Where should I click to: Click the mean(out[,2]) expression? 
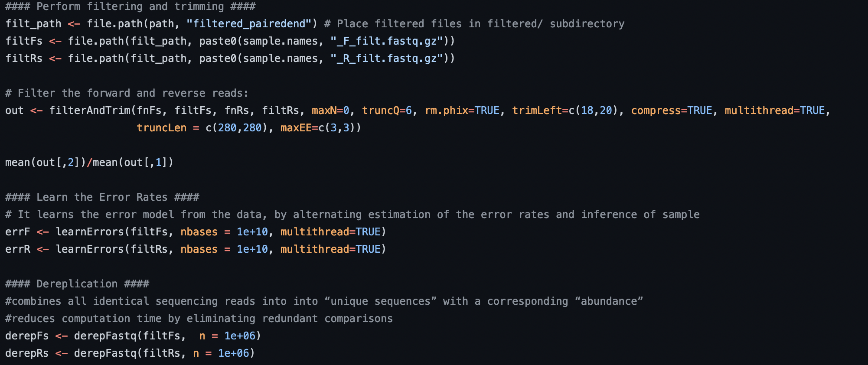(46, 163)
